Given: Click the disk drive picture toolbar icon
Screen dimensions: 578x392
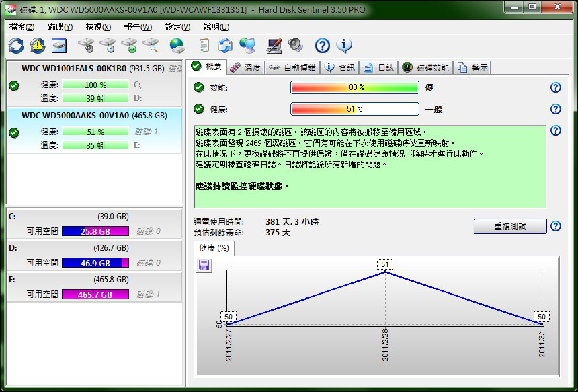Looking at the screenshot, I should [59, 46].
